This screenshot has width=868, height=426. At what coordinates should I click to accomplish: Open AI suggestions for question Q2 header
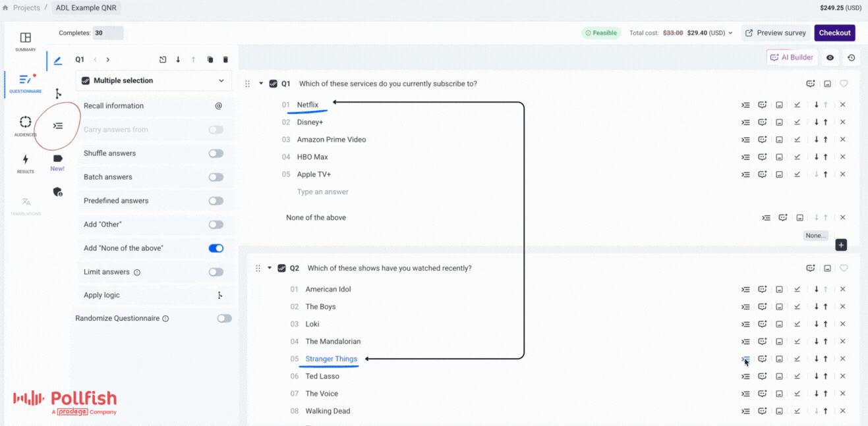811,268
